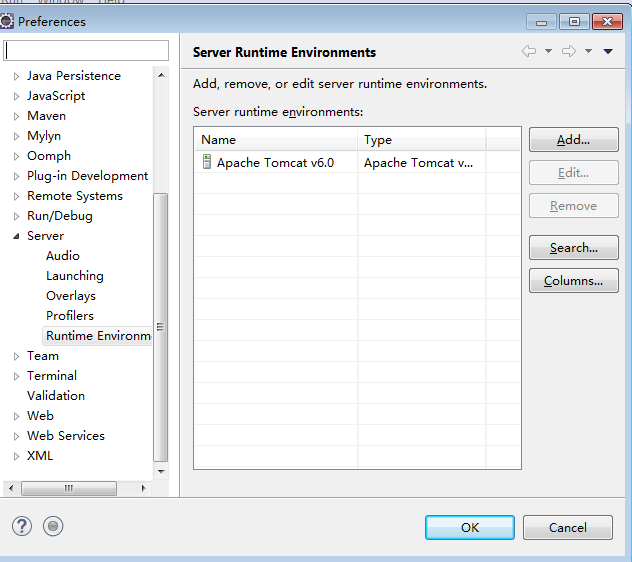The image size is (632, 562).
Task: Select Runtime Environments tree item
Action: [97, 336]
